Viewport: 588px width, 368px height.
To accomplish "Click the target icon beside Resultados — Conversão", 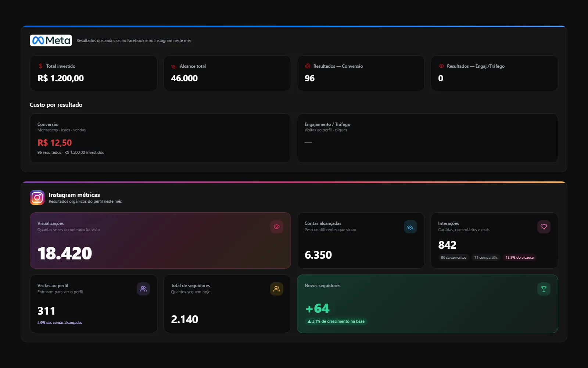I will tap(308, 66).
